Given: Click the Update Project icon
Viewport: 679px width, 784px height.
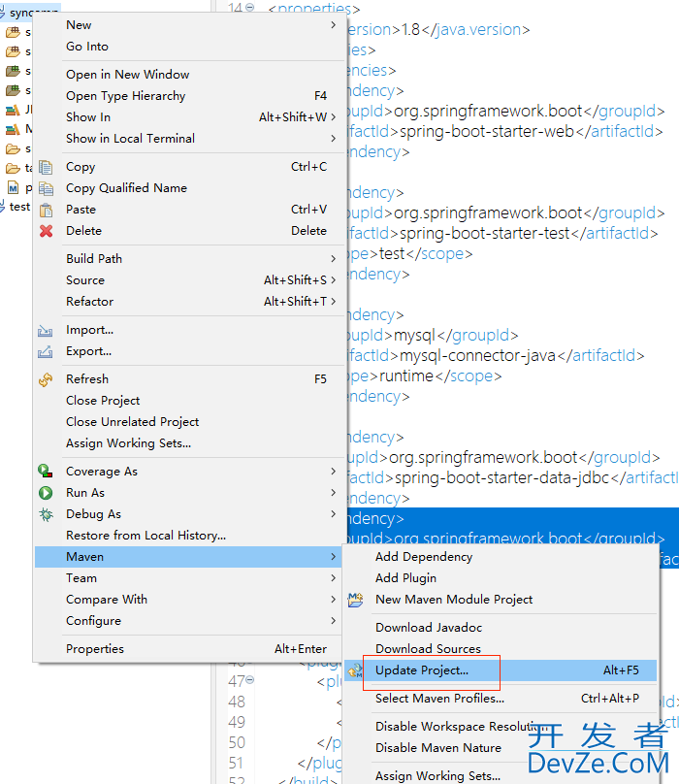Looking at the screenshot, I should coord(355,671).
